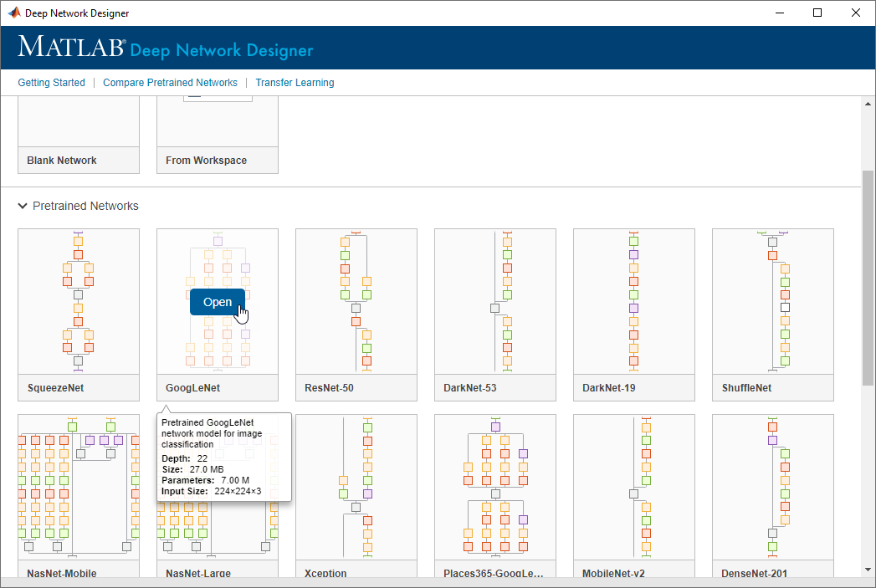Select the SqueezeNet network thumbnail

pos(79,301)
